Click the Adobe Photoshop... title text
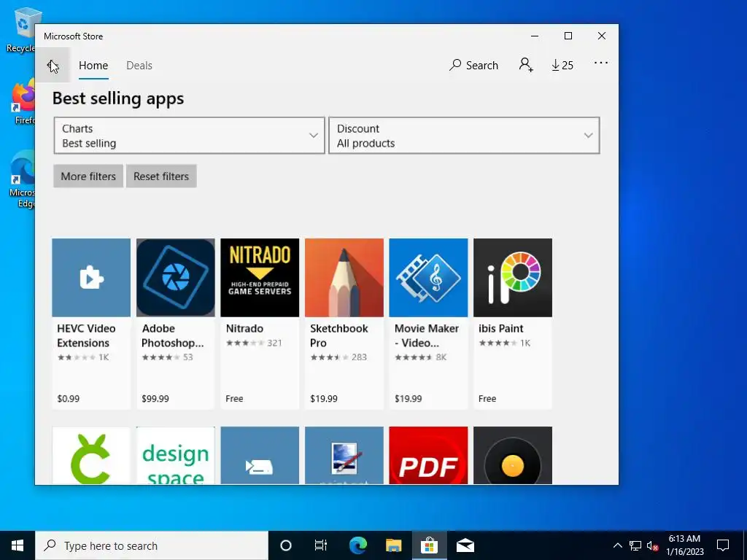This screenshot has height=560, width=747. [172, 335]
